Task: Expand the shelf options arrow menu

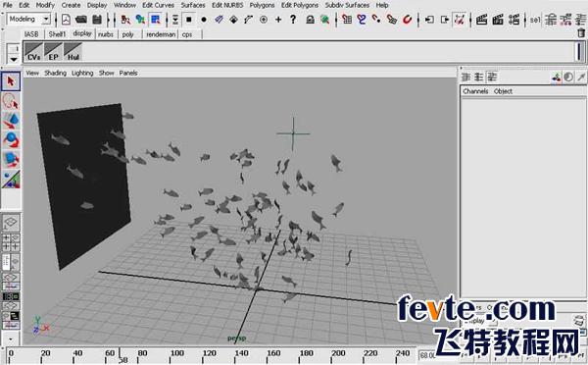Action: pyautogui.click(x=14, y=59)
